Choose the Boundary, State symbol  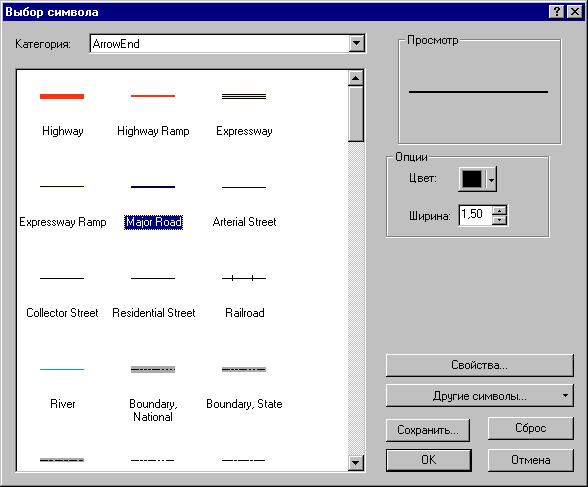tap(244, 386)
